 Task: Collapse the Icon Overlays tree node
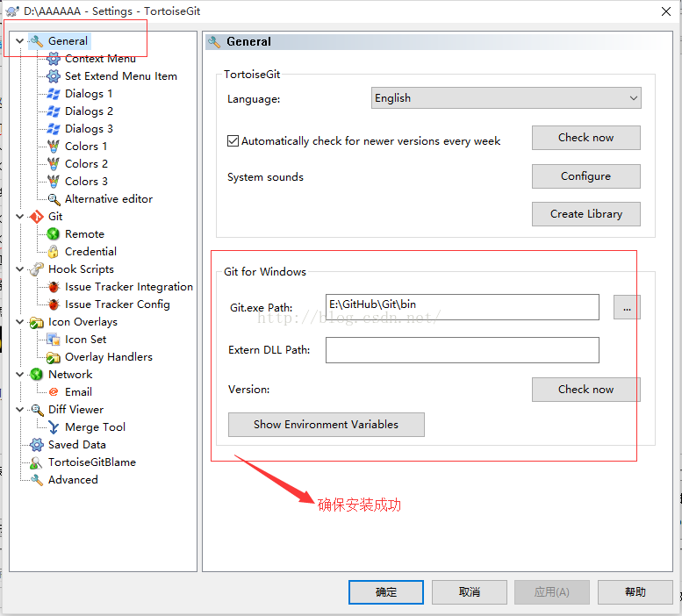tap(19, 322)
